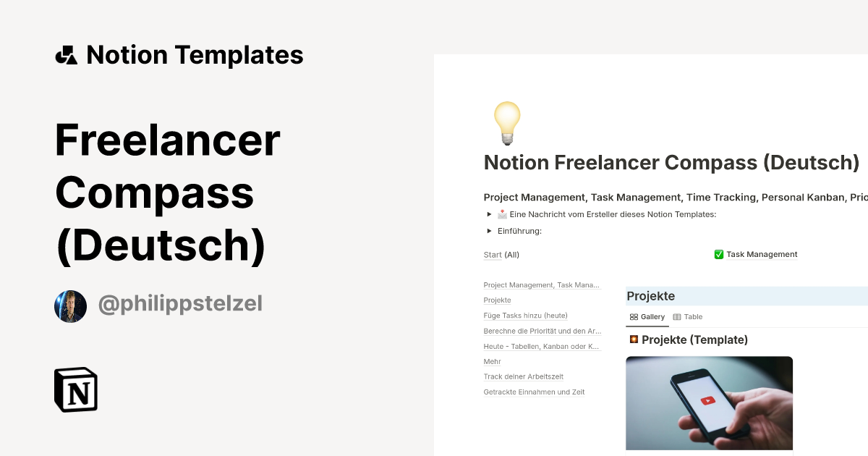Viewport: 868px width, 456px height.
Task: Select the Table view icon
Action: pyautogui.click(x=677, y=316)
